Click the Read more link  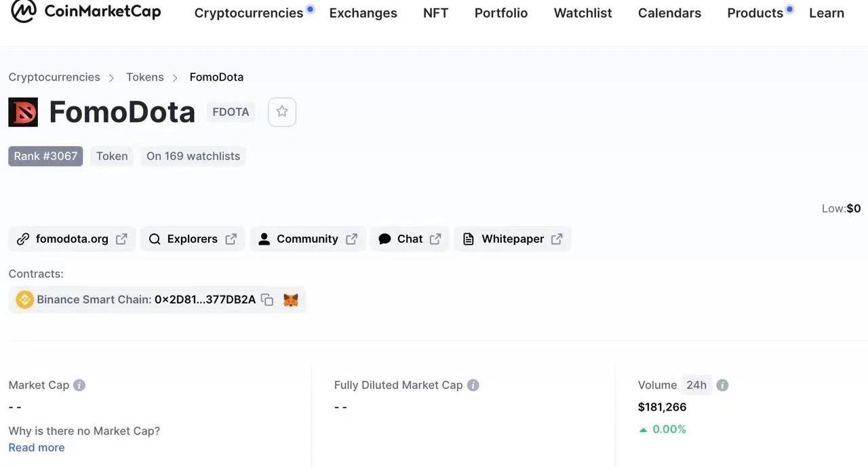37,447
